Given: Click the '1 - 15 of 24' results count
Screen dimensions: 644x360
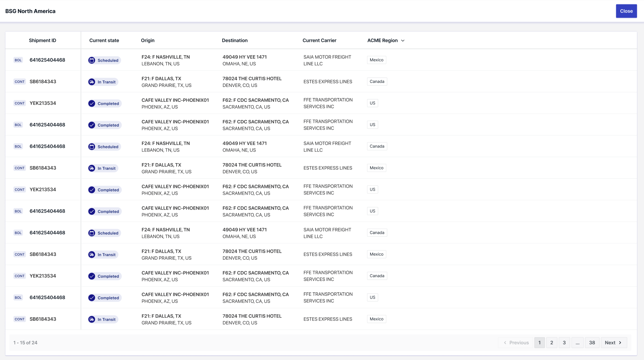Looking at the screenshot, I should pos(25,343).
